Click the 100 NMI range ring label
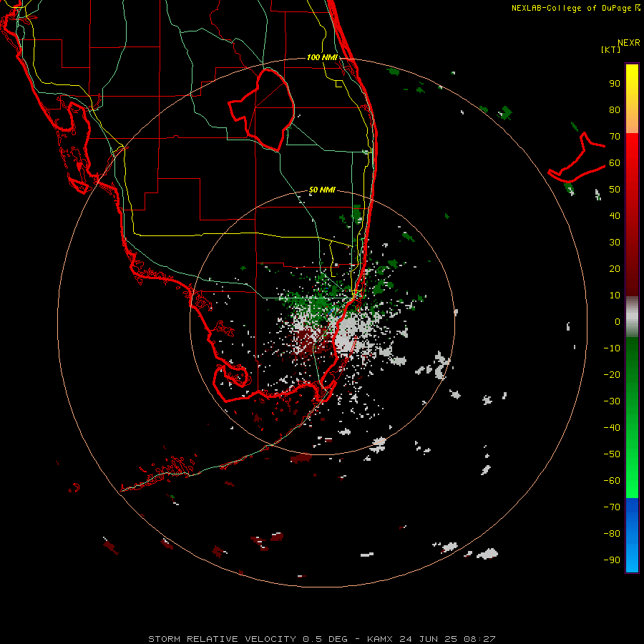 coord(322,57)
